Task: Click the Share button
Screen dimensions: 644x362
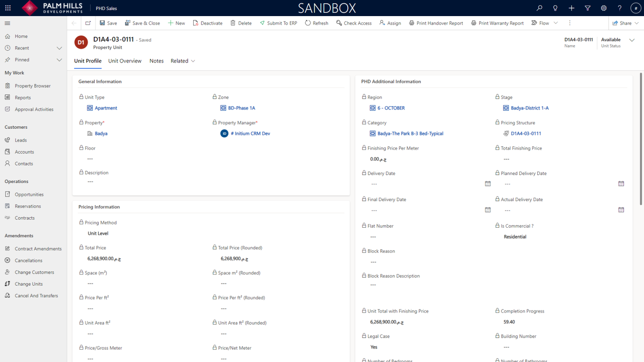Action: 622,23
